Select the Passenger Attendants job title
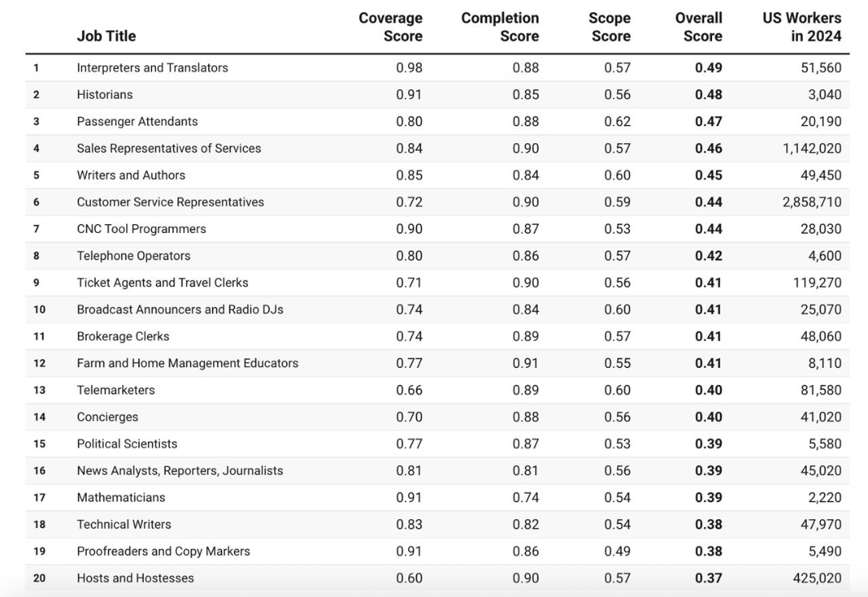This screenshot has height=597, width=868. [x=137, y=121]
